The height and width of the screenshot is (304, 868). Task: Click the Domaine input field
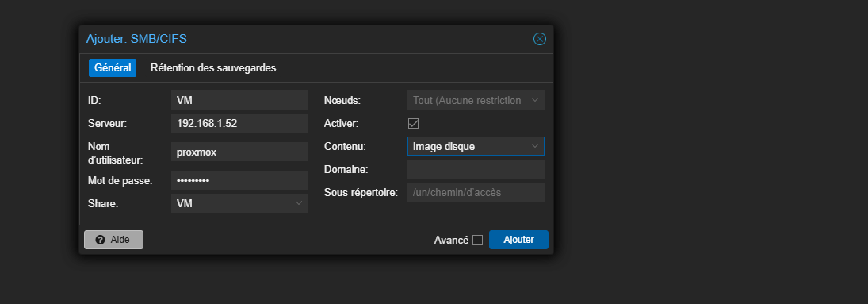(476, 169)
